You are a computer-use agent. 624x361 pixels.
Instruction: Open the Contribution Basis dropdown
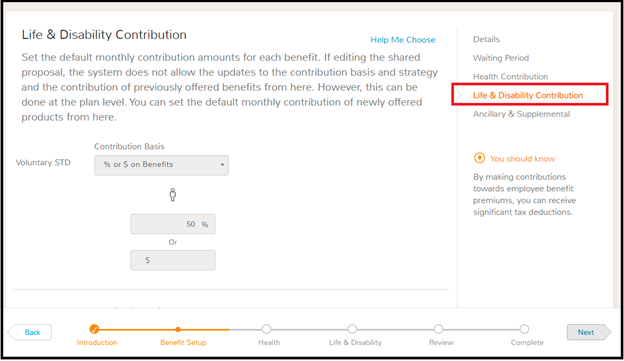pos(161,165)
